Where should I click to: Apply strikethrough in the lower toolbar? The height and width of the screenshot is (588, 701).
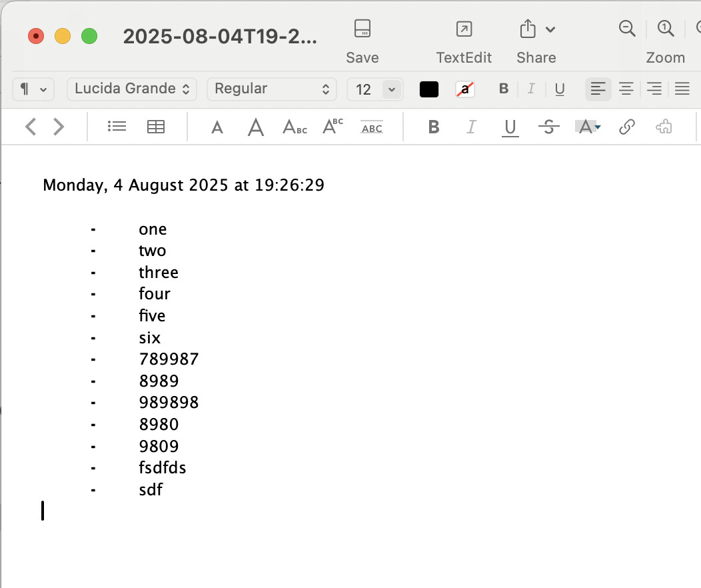(548, 127)
